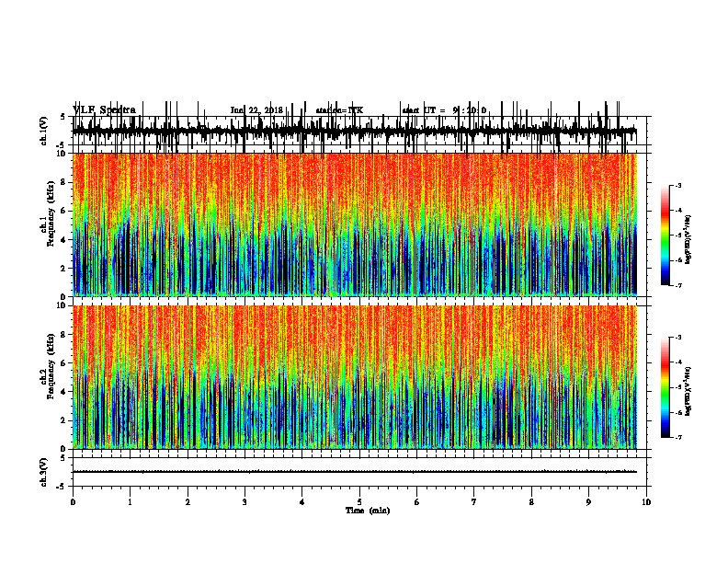Click time axis tick label "7"
Viewport: 728px width, 563px height.
click(474, 502)
